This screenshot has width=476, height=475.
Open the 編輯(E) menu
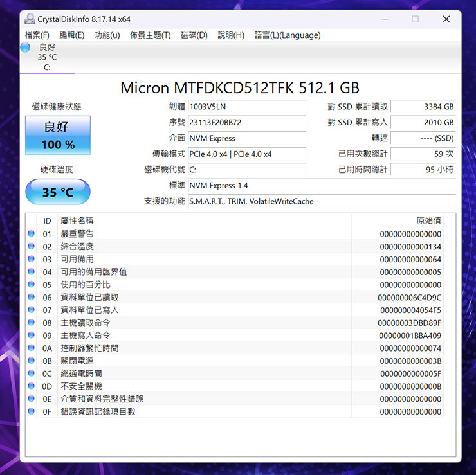[71, 35]
